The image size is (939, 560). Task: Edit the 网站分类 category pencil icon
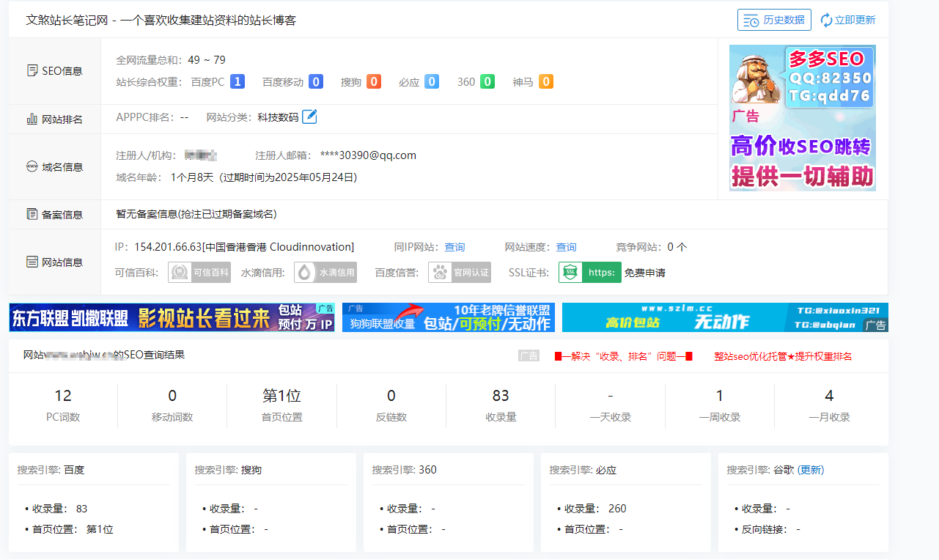click(309, 117)
